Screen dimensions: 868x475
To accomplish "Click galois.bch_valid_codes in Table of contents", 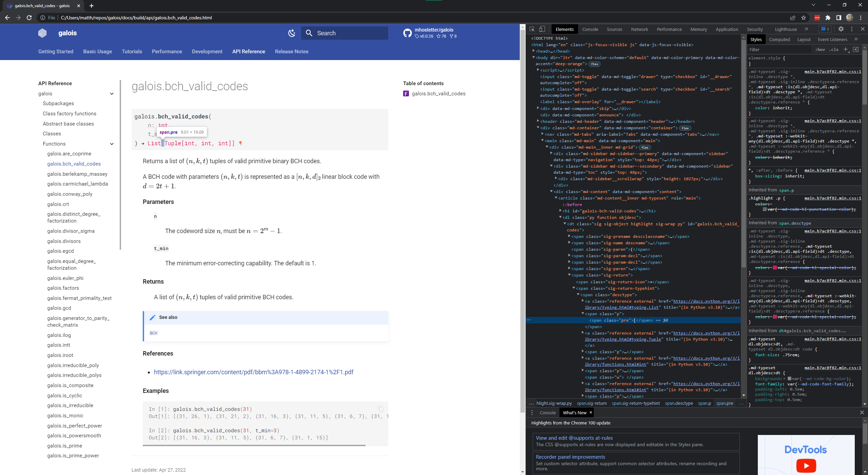I will (x=438, y=94).
